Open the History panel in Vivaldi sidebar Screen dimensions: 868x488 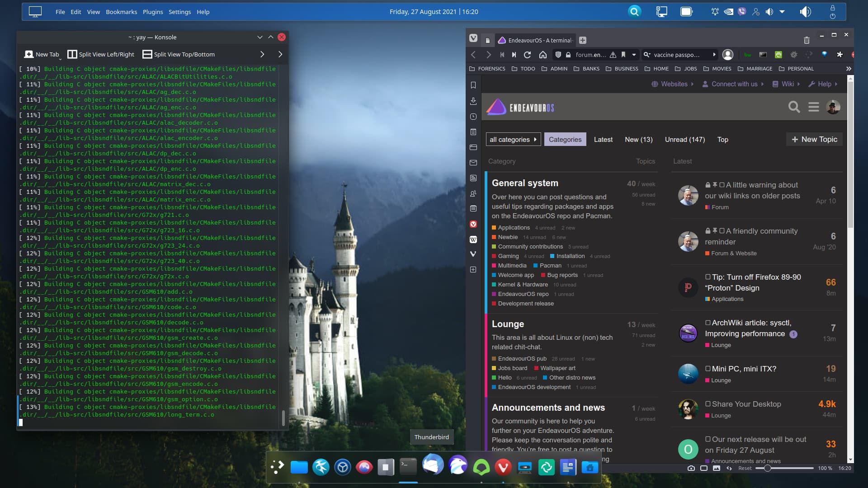pos(473,117)
